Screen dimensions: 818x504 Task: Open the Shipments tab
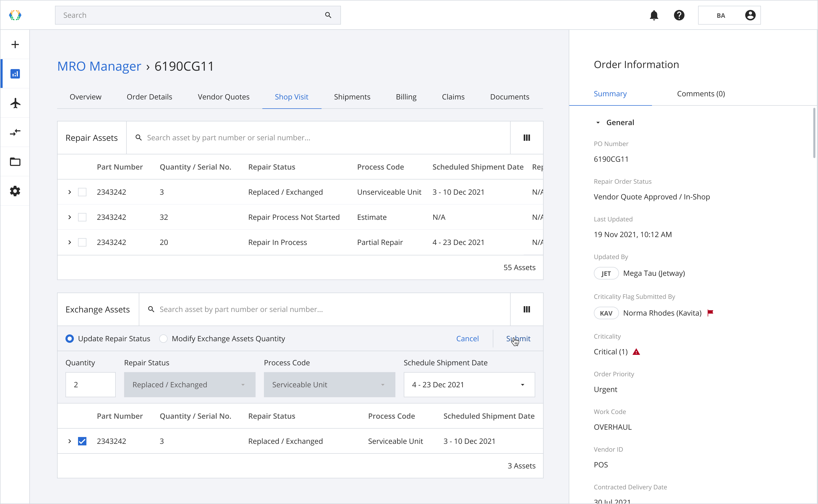coord(352,97)
